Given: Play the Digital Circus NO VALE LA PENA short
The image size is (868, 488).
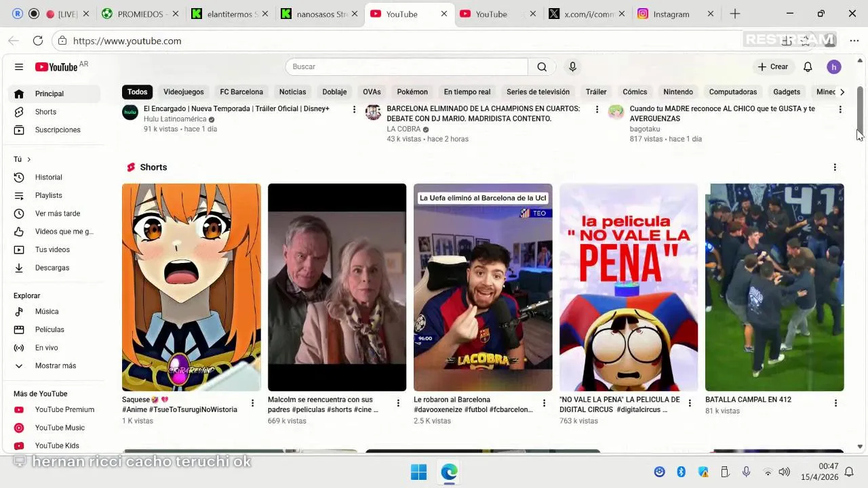Looking at the screenshot, I should [x=629, y=287].
